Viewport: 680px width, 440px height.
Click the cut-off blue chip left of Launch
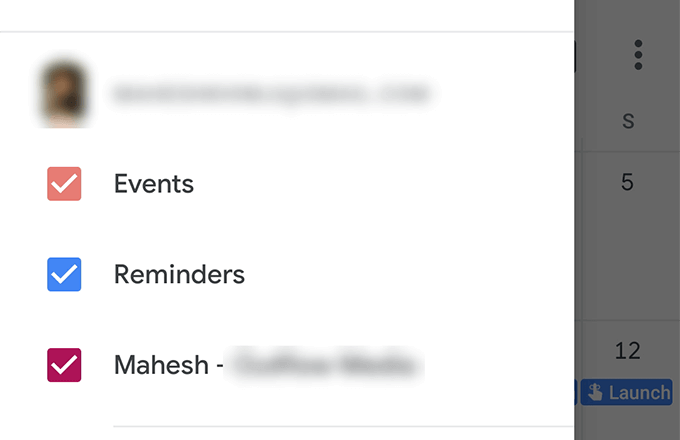point(576,392)
